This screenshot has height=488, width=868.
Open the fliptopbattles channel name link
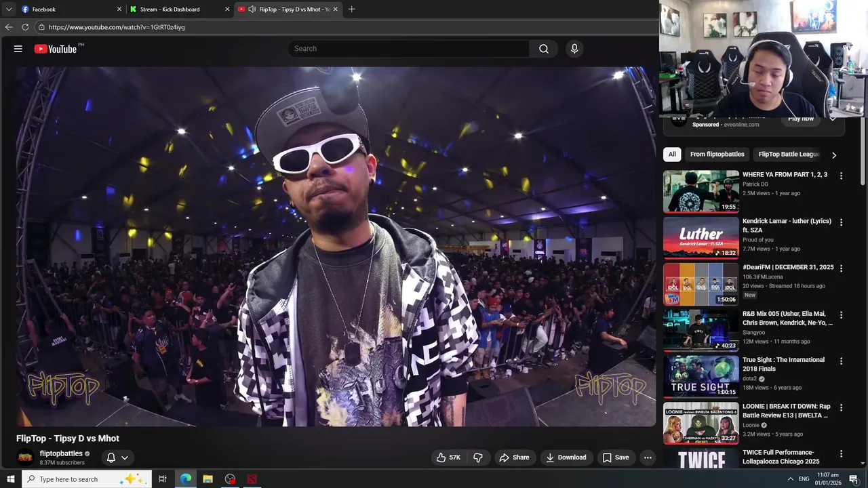point(61,453)
